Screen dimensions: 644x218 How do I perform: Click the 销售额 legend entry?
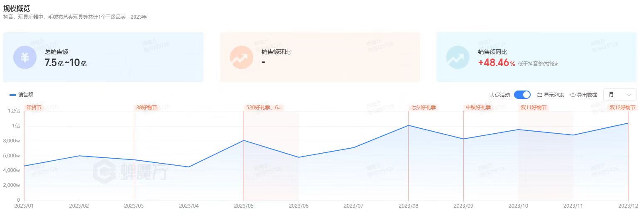[21, 95]
